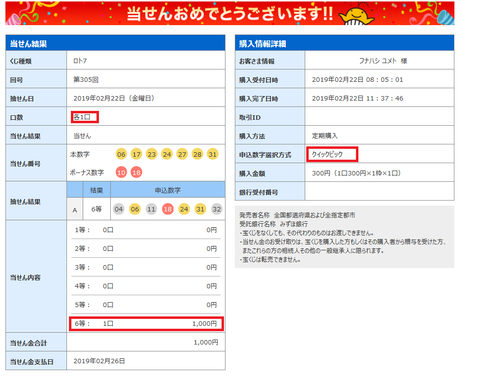
Task: Click the 1等 prize row label
Action: (x=82, y=230)
